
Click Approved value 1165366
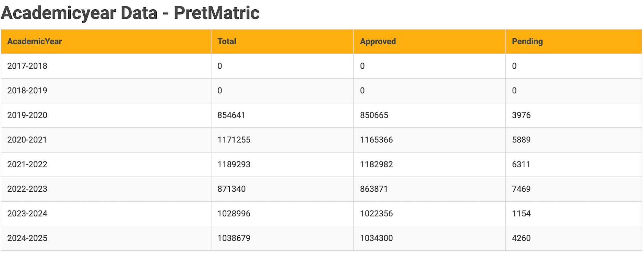(377, 140)
